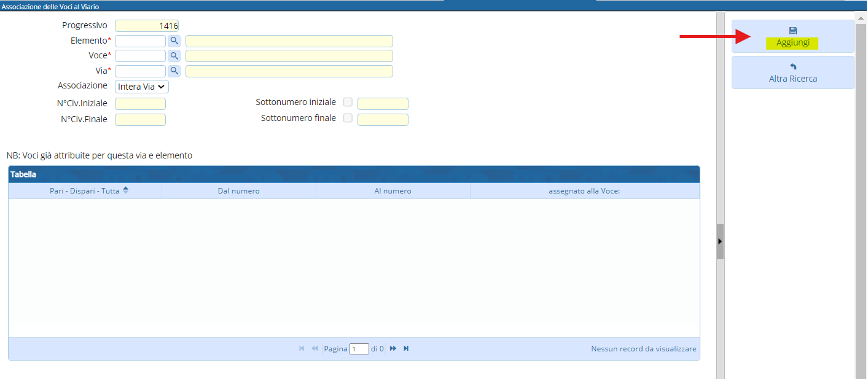Click the Voce search magnifier icon
The width and height of the screenshot is (868, 379).
(174, 56)
